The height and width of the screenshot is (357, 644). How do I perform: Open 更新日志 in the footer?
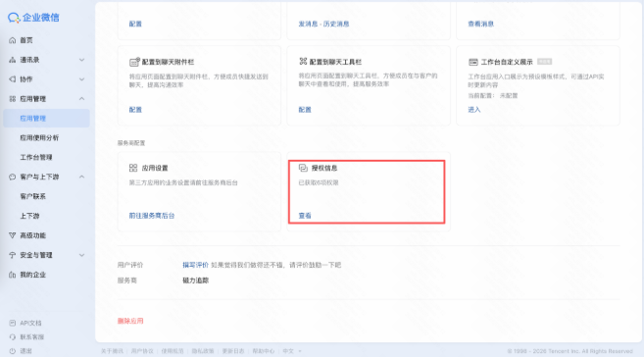[233, 351]
